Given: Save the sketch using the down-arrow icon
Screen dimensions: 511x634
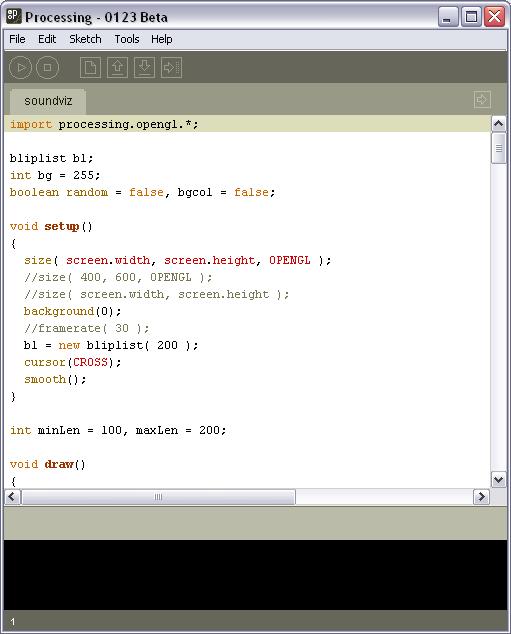Looking at the screenshot, I should click(x=144, y=67).
